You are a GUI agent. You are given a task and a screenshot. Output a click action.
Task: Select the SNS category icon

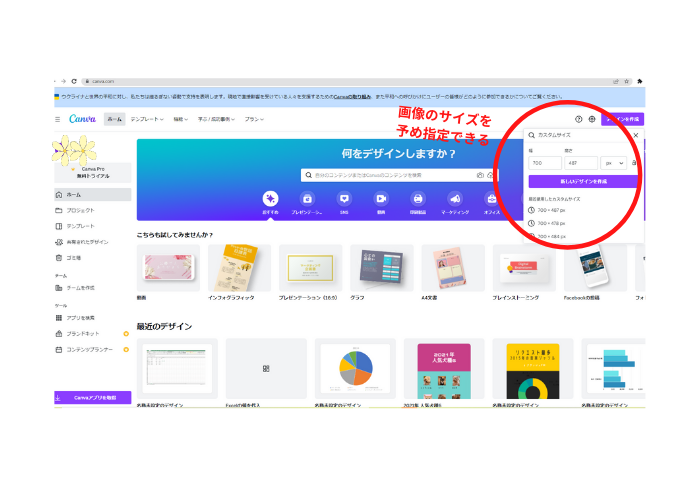click(x=344, y=199)
